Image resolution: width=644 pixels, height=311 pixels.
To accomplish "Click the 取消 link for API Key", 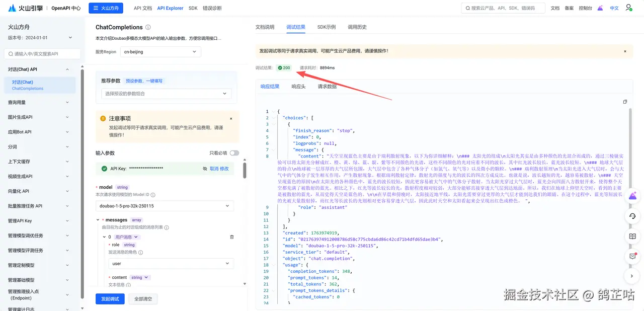I will (214, 169).
